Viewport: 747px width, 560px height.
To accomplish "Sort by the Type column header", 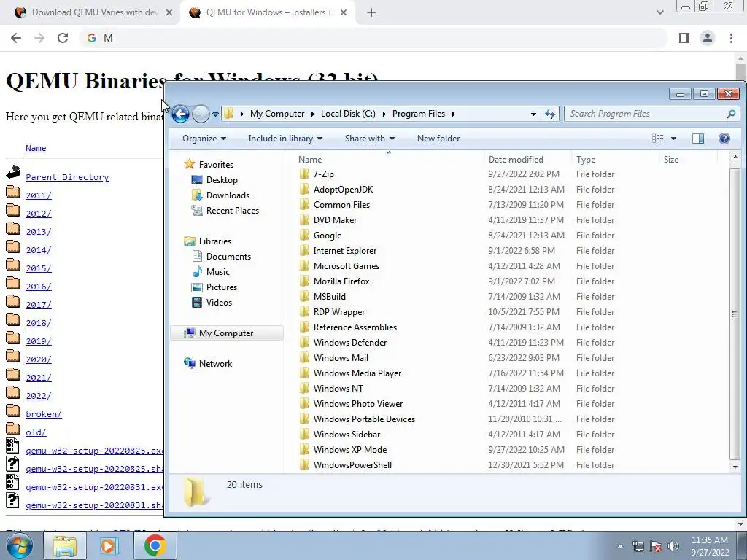I will point(586,160).
